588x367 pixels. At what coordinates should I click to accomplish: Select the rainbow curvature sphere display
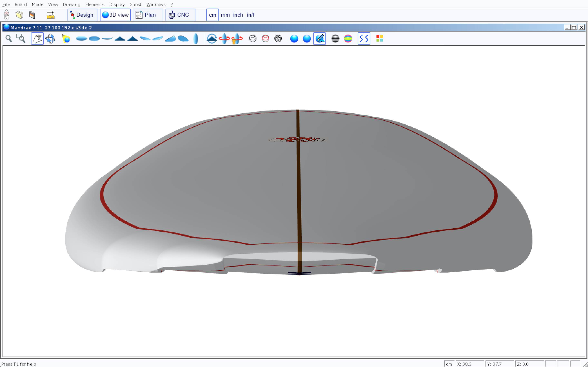click(348, 39)
